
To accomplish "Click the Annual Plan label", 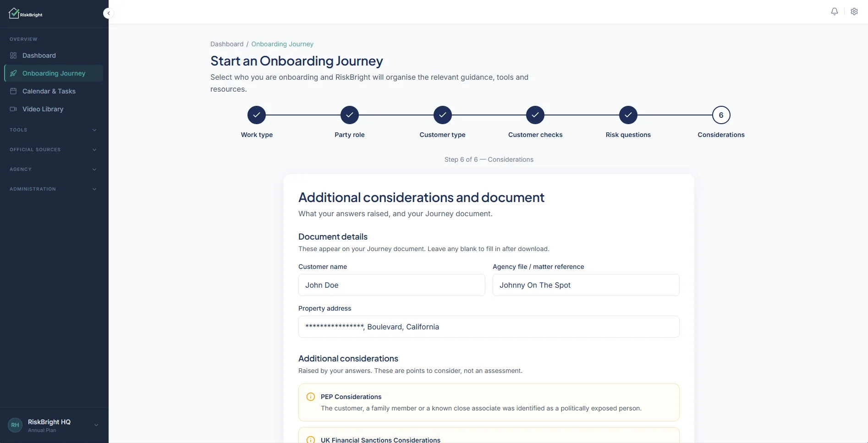I will 42,431.
